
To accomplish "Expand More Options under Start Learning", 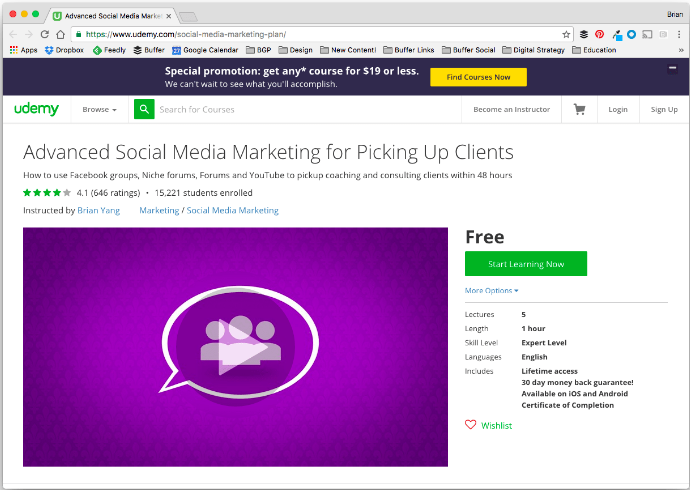I will pyautogui.click(x=492, y=290).
